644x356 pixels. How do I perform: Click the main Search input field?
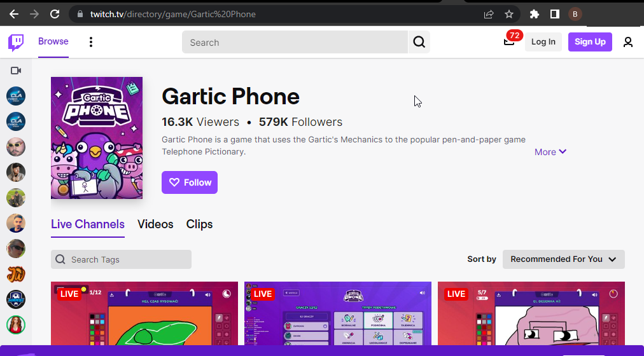point(295,42)
